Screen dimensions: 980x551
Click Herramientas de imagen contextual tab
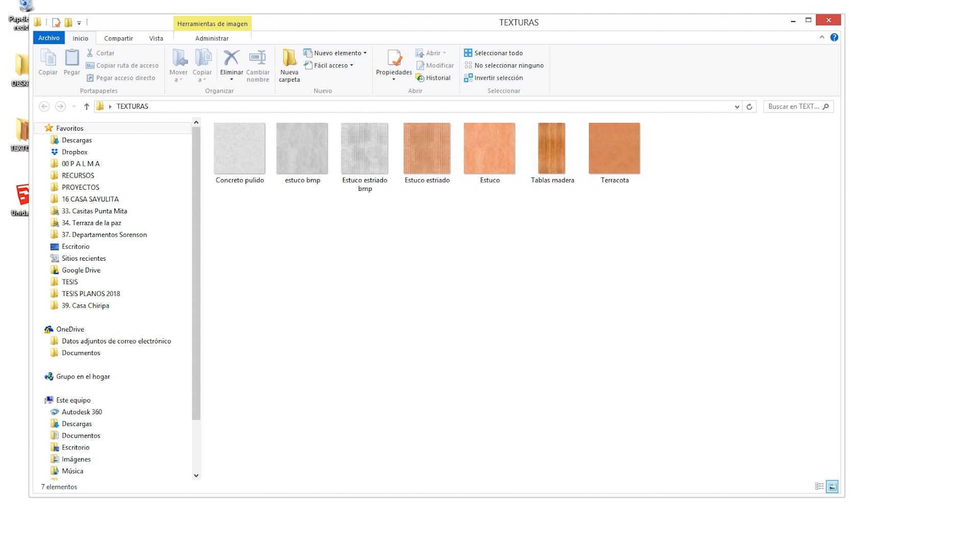tap(212, 23)
